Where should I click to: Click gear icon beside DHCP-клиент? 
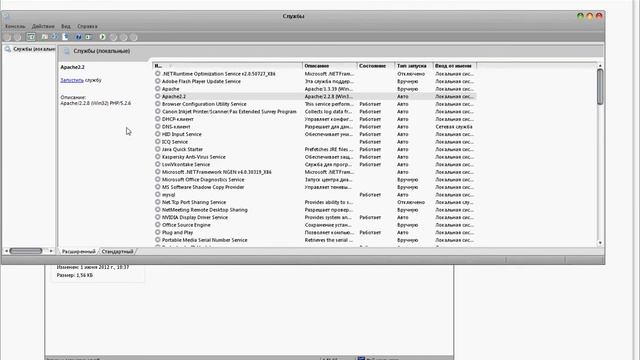158,119
